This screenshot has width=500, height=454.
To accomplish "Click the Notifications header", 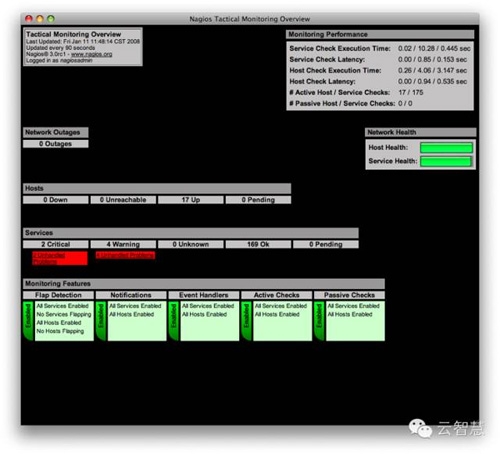I will coord(131,295).
